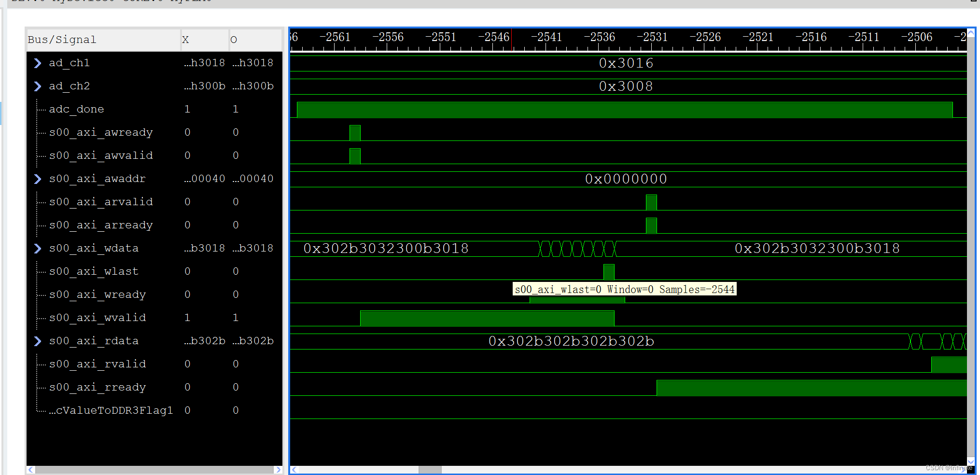Expand the s00_axi_wdata bus
The image size is (980, 475).
click(38, 248)
